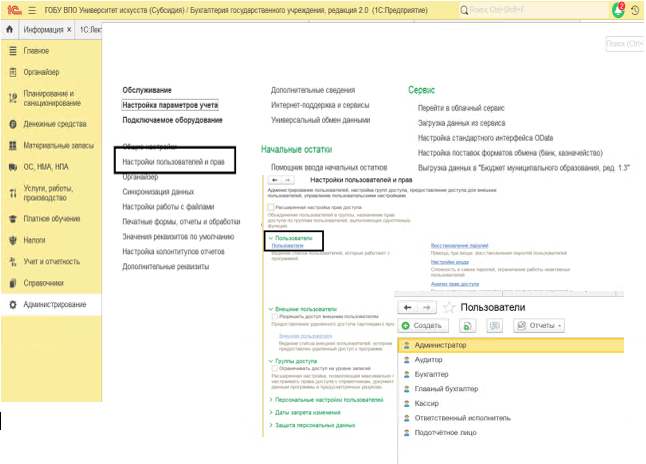This screenshot has height=464, width=646.
Task: Open Анализ прав доступа link
Action: point(455,284)
